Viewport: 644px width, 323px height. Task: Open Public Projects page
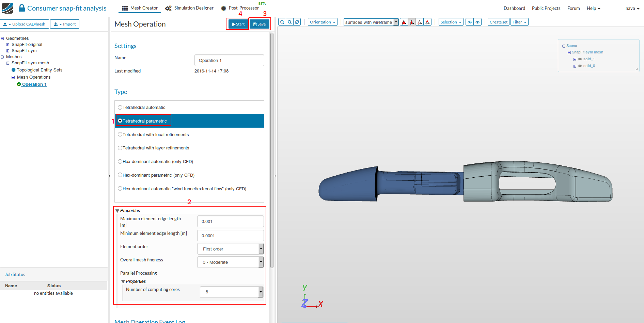coord(546,8)
